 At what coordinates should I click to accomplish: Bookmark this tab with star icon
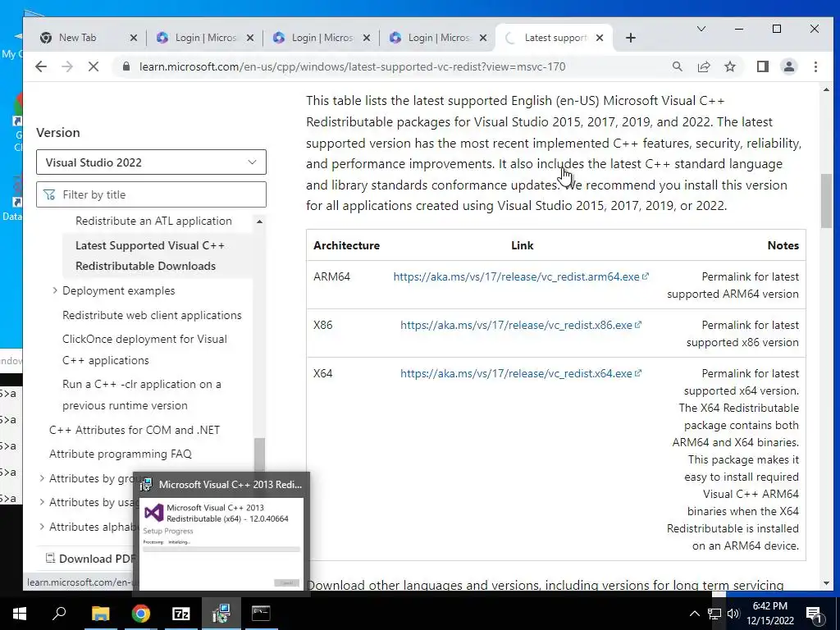click(x=729, y=66)
